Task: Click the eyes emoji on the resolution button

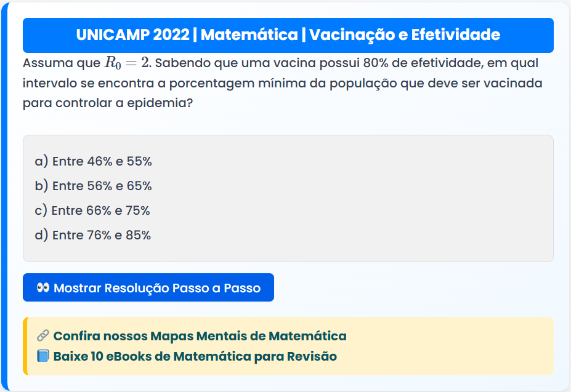Action: tap(43, 288)
